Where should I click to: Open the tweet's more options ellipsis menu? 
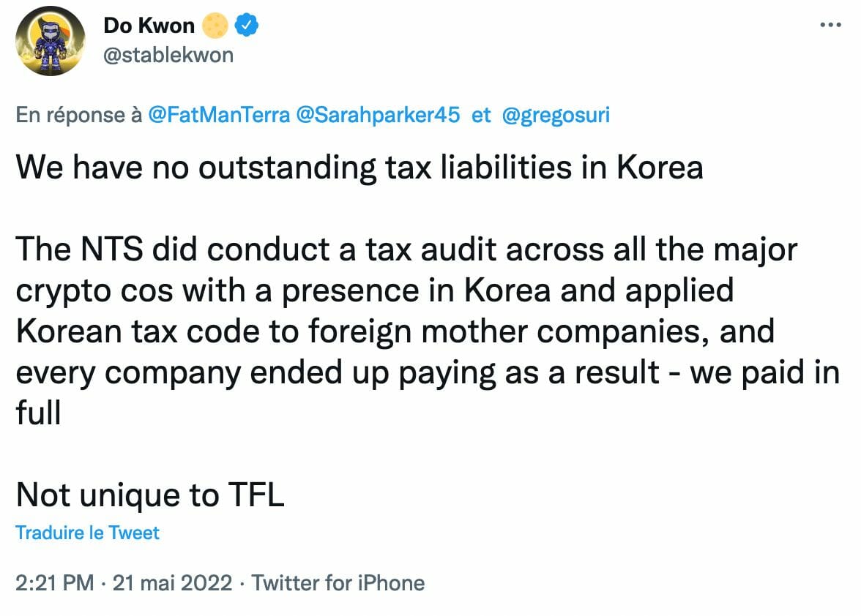(x=830, y=25)
